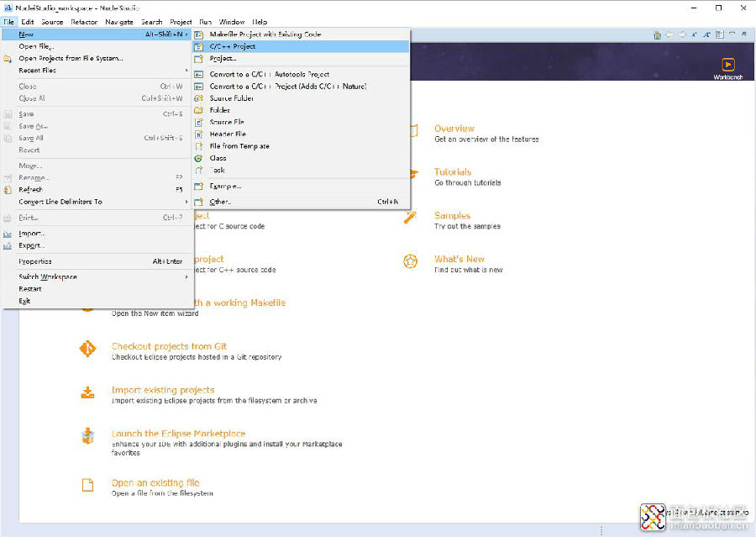756x537 pixels.
Task: Open the Run menu
Action: point(206,22)
